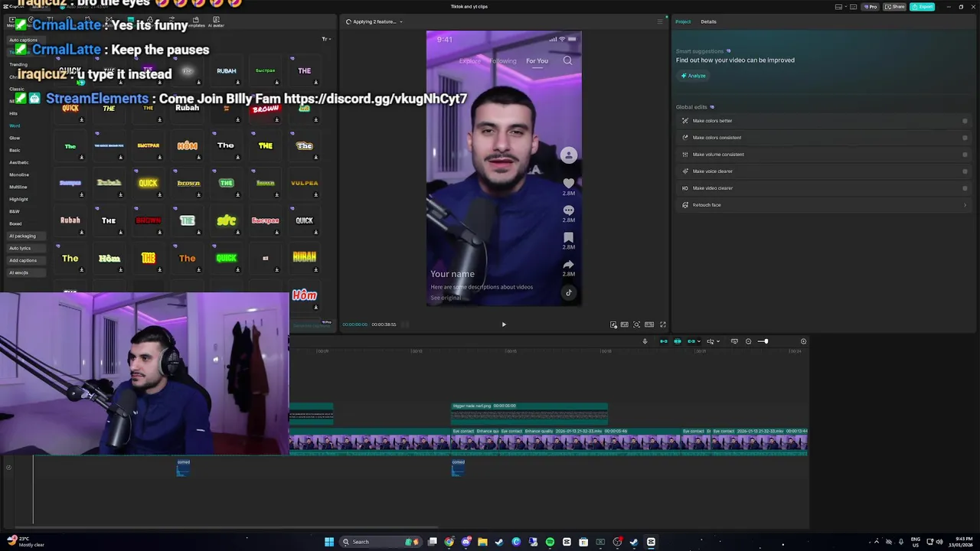The width and height of the screenshot is (980, 551).
Task: Click the preview focus/scan frame icon
Action: tap(636, 324)
